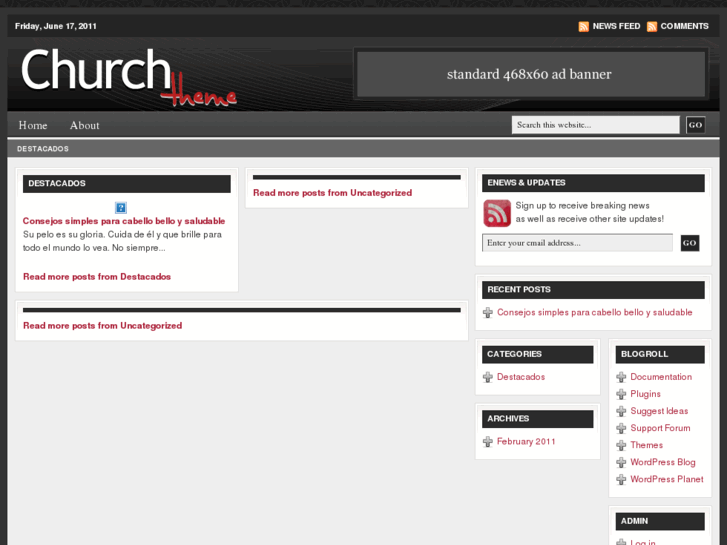Click the DESTACADOS widget heading
The image size is (727, 545).
coord(57,183)
